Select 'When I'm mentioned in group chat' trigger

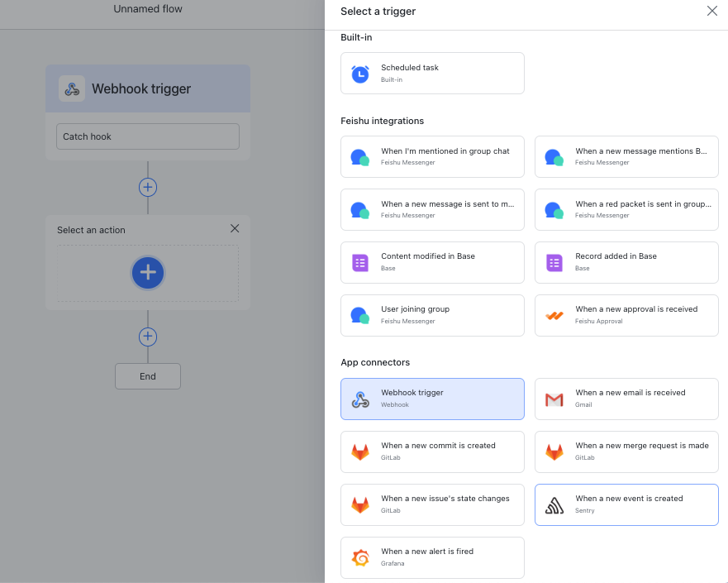(432, 156)
